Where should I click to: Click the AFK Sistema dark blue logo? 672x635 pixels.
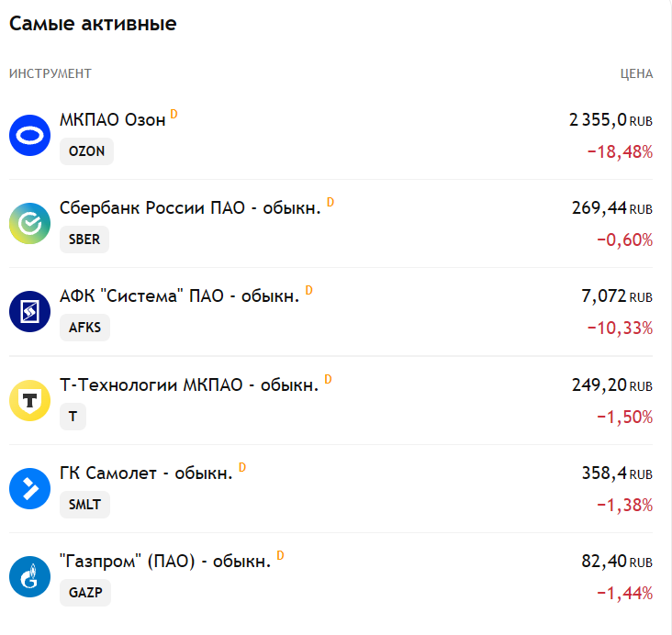pos(29,312)
